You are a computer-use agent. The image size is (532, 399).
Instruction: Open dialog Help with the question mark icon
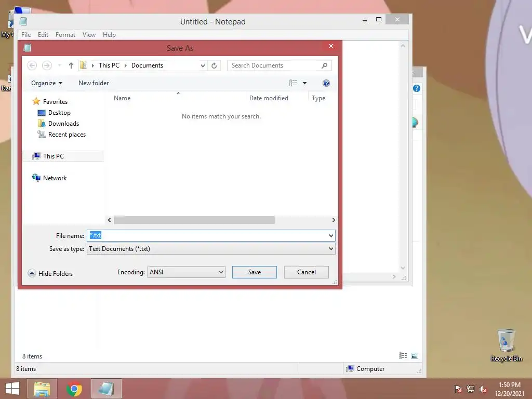[326, 83]
